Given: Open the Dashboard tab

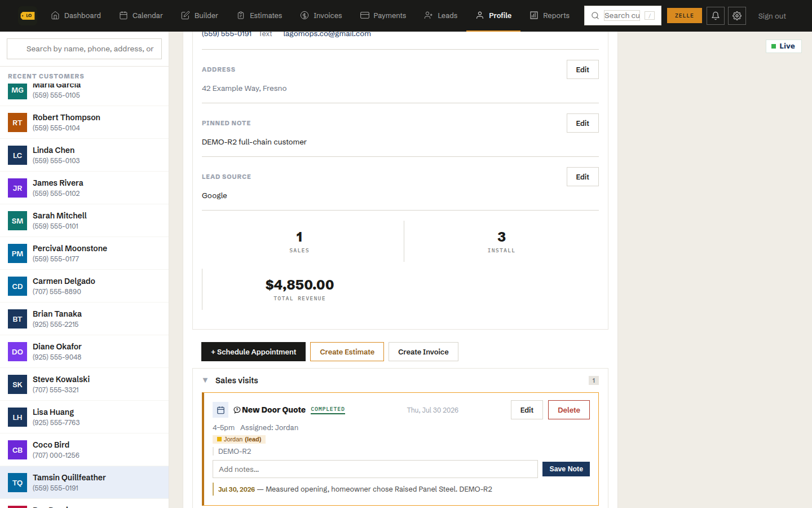Looking at the screenshot, I should point(76,16).
